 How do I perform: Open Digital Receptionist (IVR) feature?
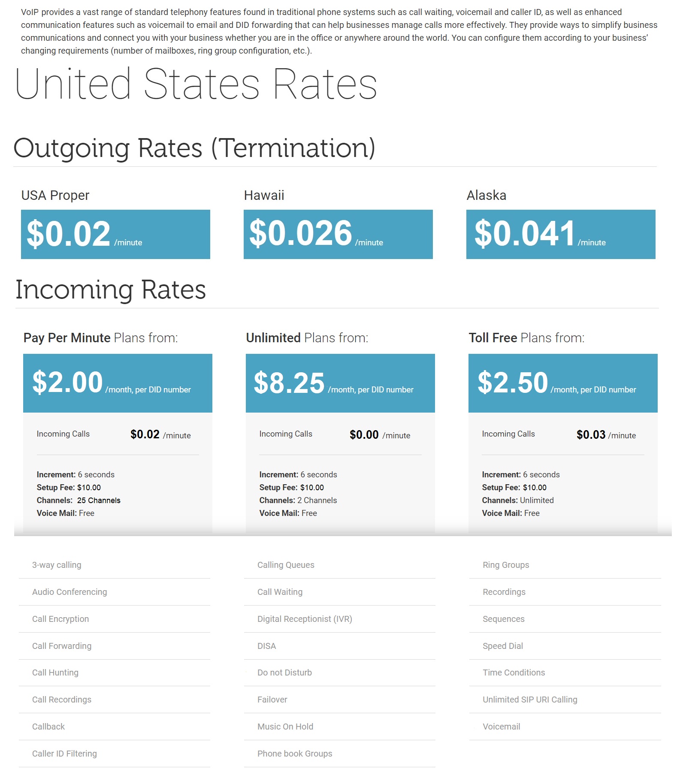pyautogui.click(x=305, y=619)
